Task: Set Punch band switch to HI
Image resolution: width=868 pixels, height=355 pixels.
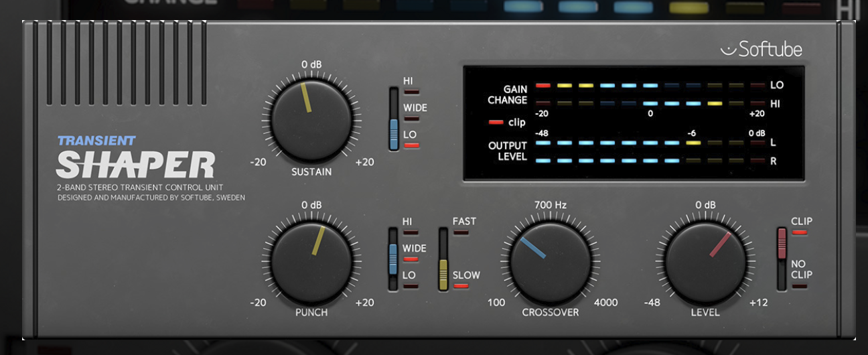Action: point(410,226)
